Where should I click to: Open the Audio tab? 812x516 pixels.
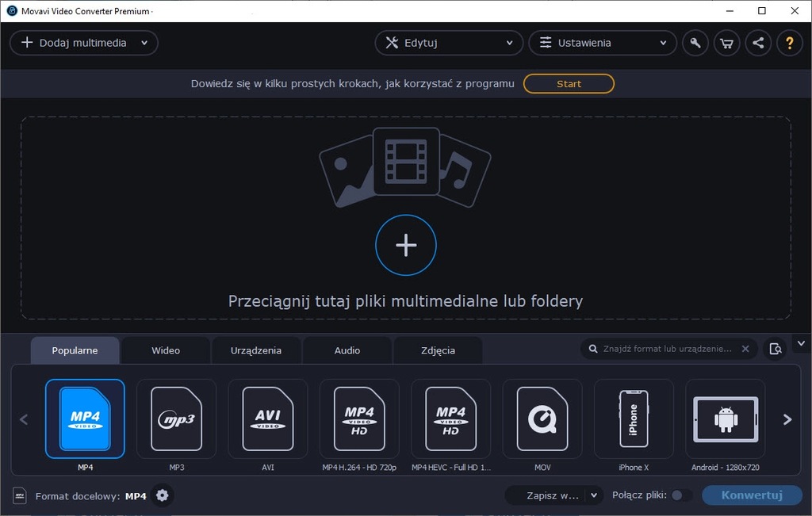pyautogui.click(x=347, y=350)
